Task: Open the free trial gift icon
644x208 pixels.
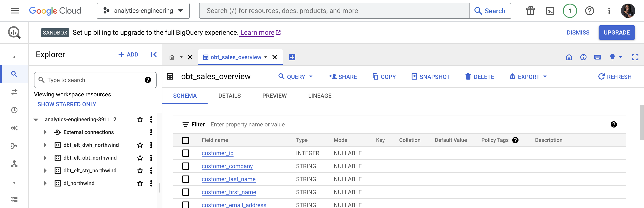Action: pos(530,11)
